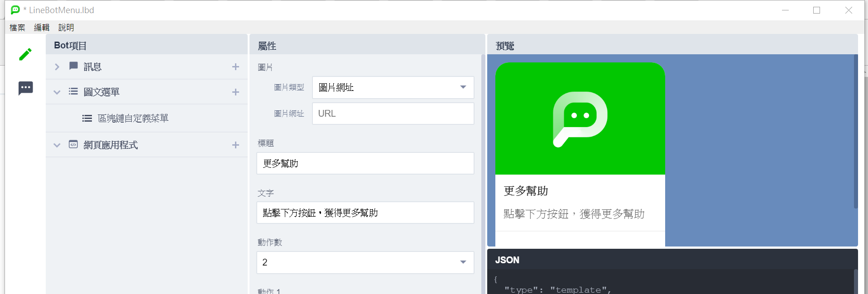This screenshot has height=294, width=868.
Task: Click the 圖文選單 list icon
Action: pos(73,91)
